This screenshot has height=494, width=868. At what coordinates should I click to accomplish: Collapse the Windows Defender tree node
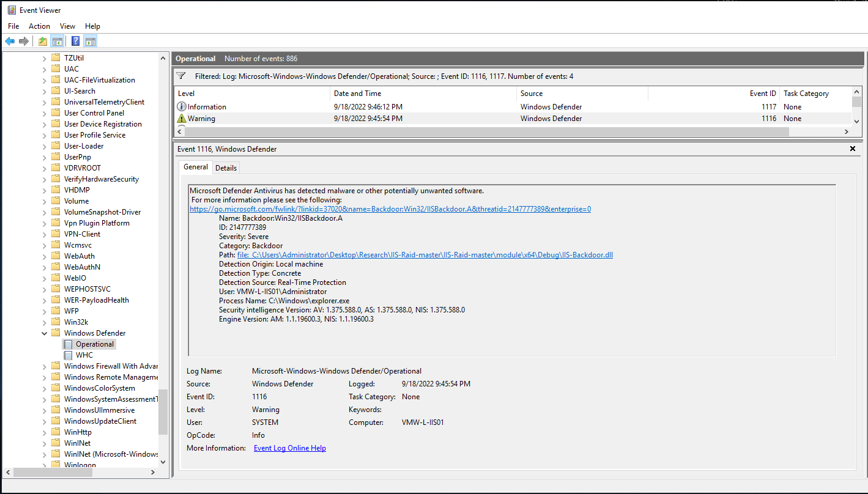point(44,333)
